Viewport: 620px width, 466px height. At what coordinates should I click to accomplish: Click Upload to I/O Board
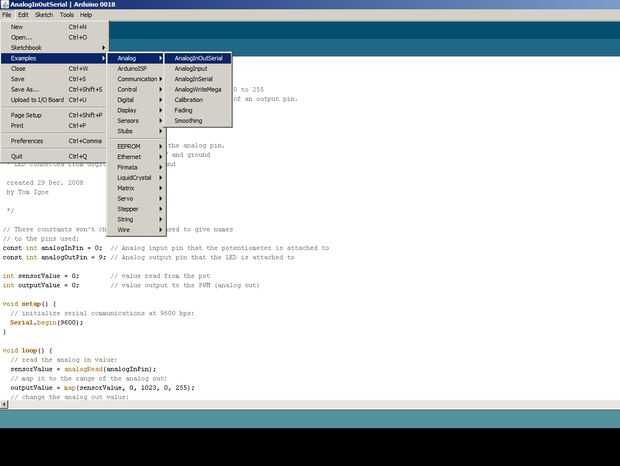point(37,100)
